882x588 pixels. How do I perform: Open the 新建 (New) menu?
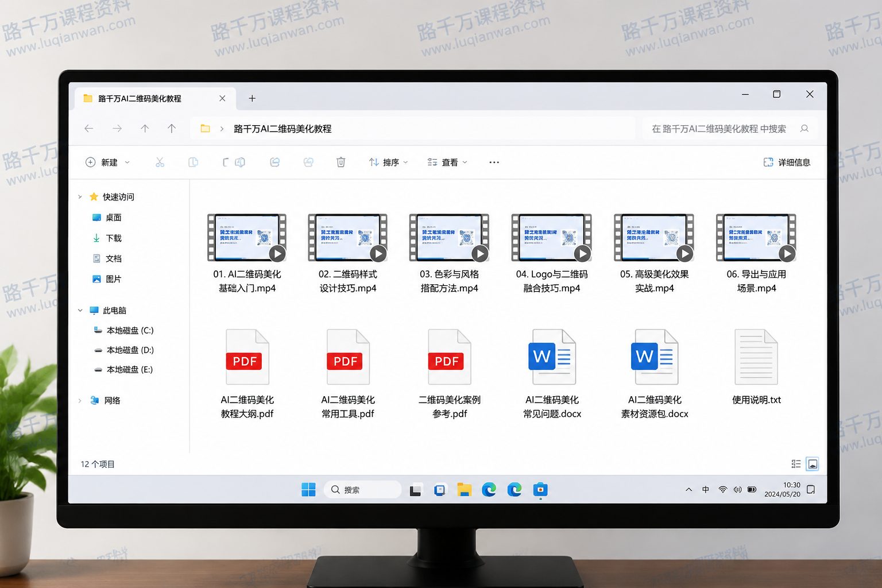click(x=107, y=163)
